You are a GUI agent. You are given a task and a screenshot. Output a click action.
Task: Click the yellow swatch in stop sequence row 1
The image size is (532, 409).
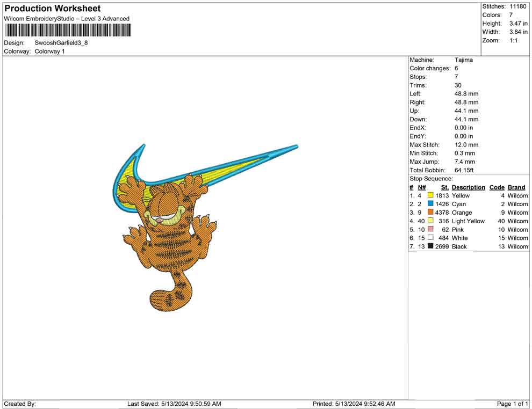pyautogui.click(x=430, y=196)
